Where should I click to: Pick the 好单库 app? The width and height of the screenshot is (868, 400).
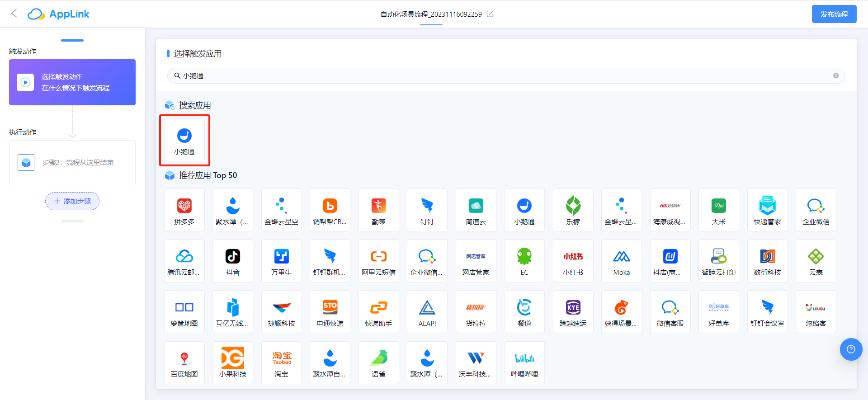coord(719,312)
